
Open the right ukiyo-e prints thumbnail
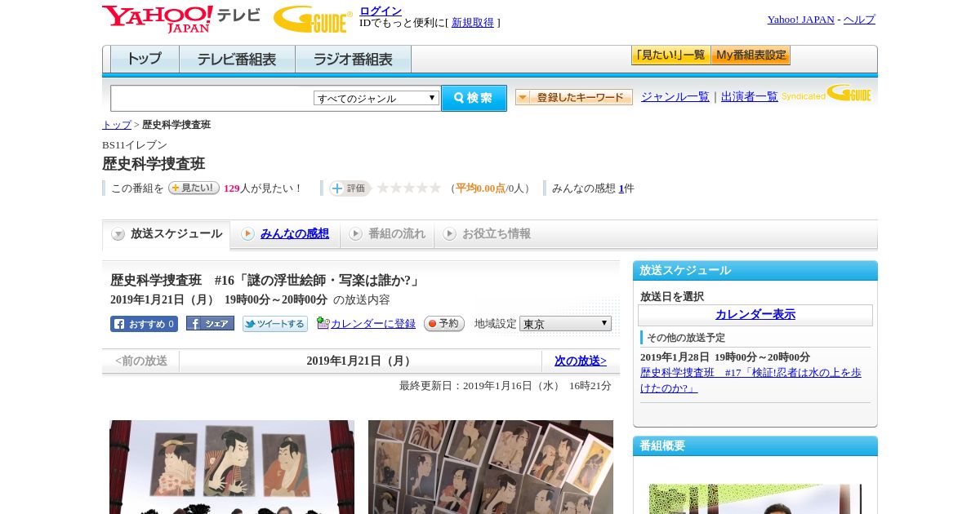491,467
